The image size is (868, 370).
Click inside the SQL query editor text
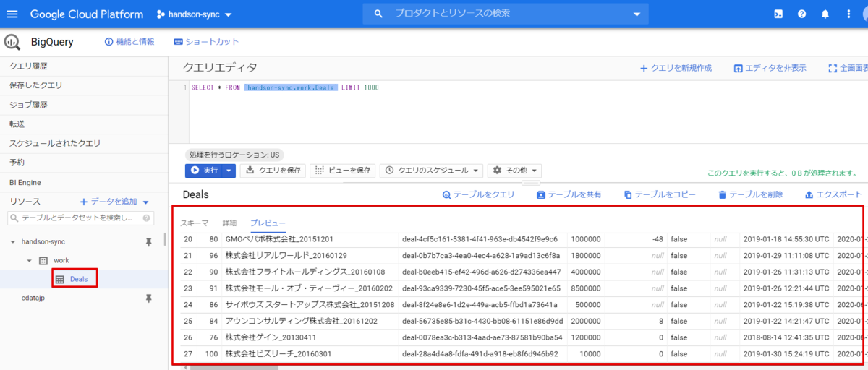pos(285,87)
